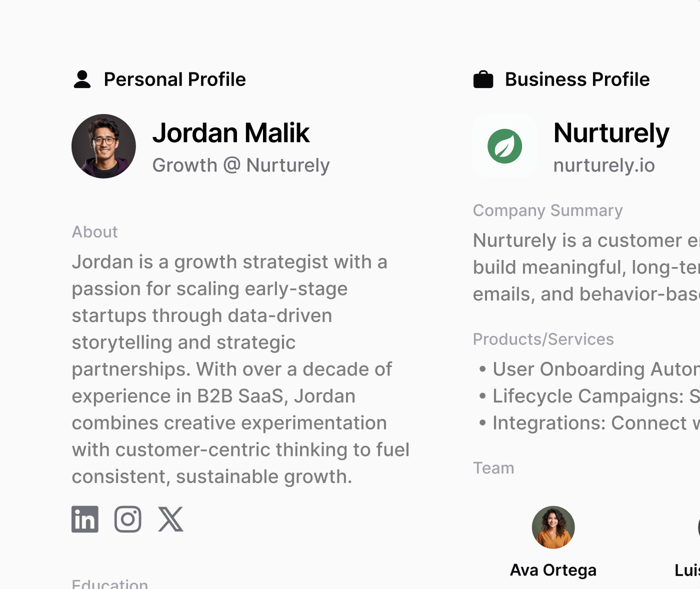Select the Business Profile heading
The height and width of the screenshot is (589, 700).
pyautogui.click(x=577, y=79)
